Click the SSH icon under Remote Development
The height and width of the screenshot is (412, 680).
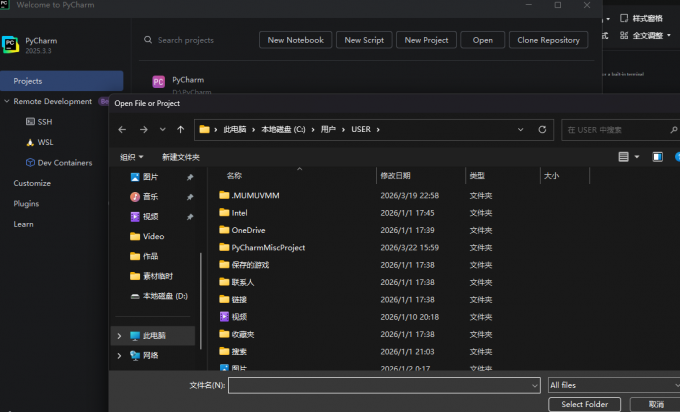click(x=30, y=121)
